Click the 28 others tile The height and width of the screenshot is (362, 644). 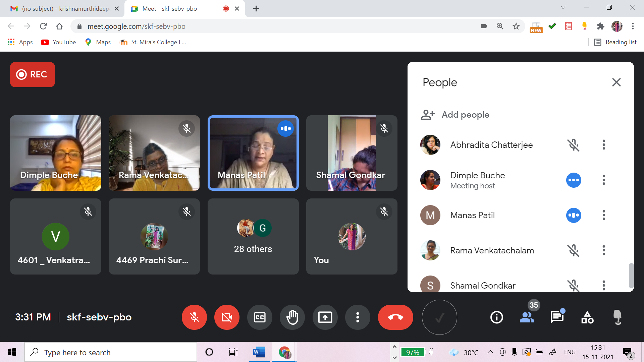point(253,236)
